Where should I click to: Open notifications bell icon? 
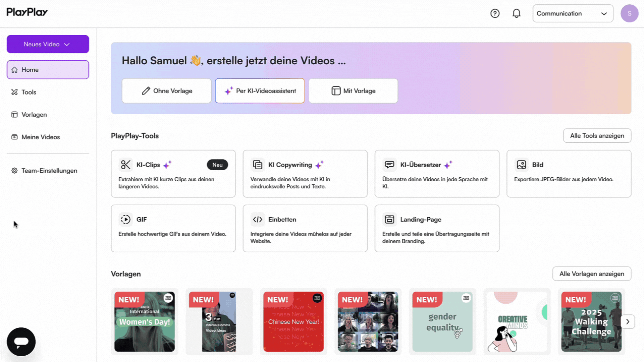[x=517, y=13]
